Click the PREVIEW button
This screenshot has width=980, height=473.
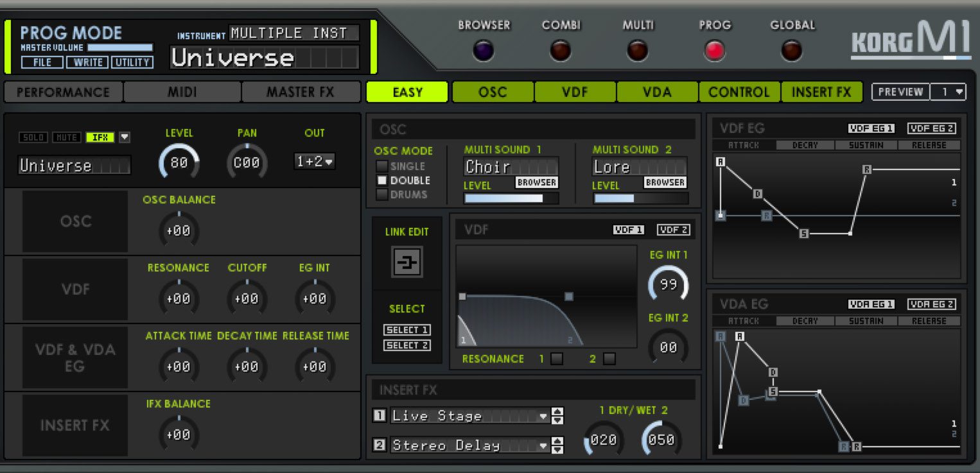(x=900, y=92)
